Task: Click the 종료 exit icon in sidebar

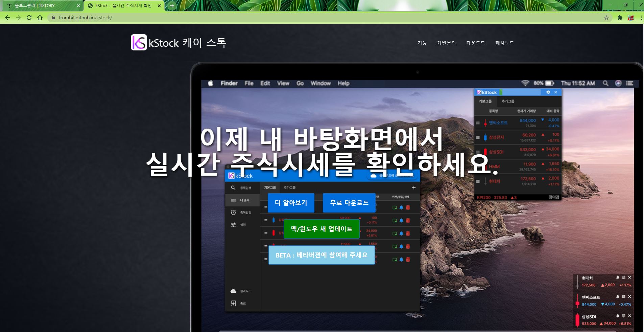Action: [233, 303]
